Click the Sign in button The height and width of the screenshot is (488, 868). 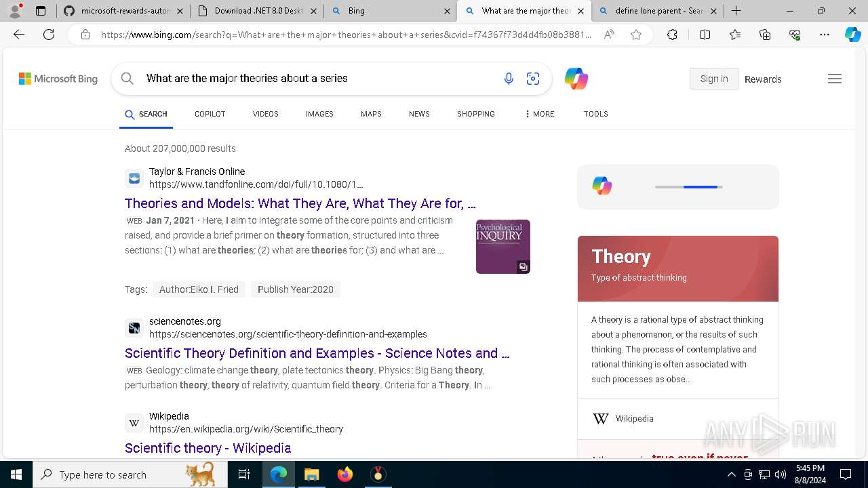(x=714, y=79)
